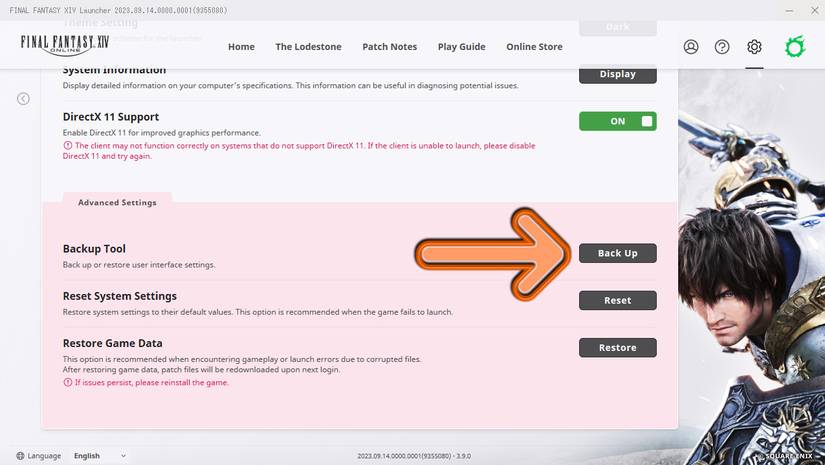Click the Language globe icon
This screenshot has height=465, width=825.
pyautogui.click(x=17, y=456)
